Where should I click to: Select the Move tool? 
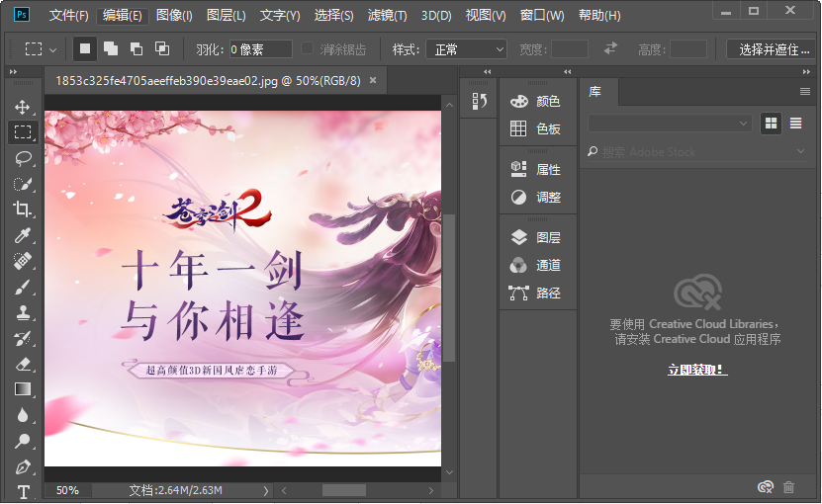pos(22,108)
